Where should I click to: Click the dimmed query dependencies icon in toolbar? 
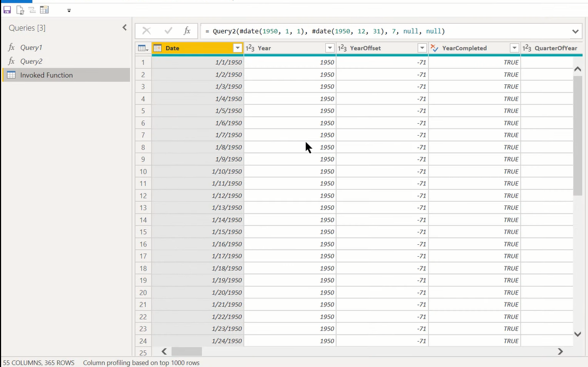click(x=32, y=10)
